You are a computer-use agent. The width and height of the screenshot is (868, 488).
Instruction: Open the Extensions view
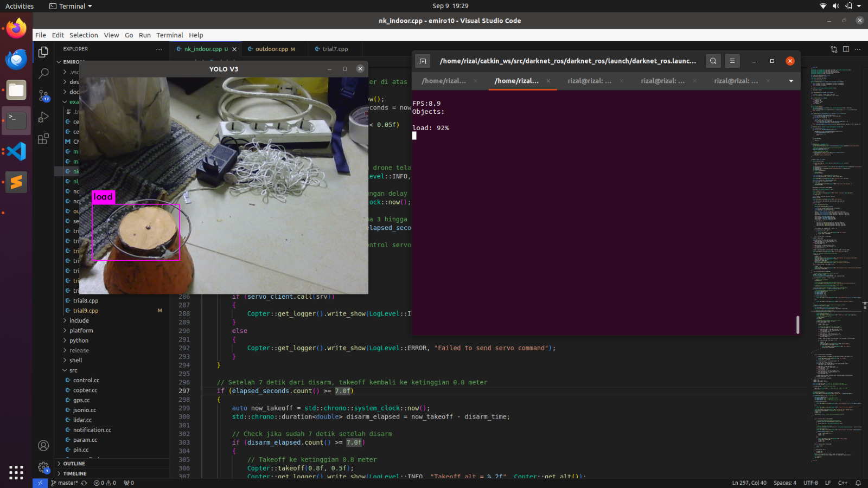click(43, 139)
